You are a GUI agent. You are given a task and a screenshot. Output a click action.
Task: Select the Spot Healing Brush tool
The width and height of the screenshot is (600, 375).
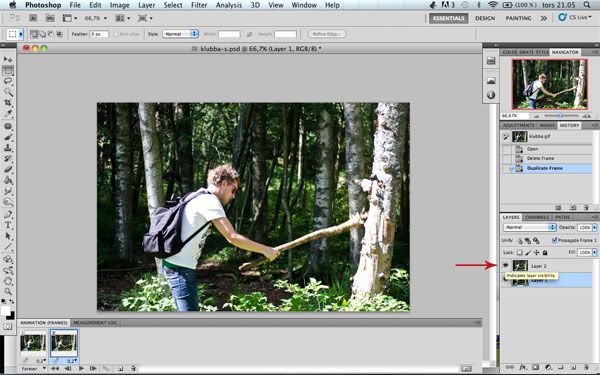click(x=8, y=126)
